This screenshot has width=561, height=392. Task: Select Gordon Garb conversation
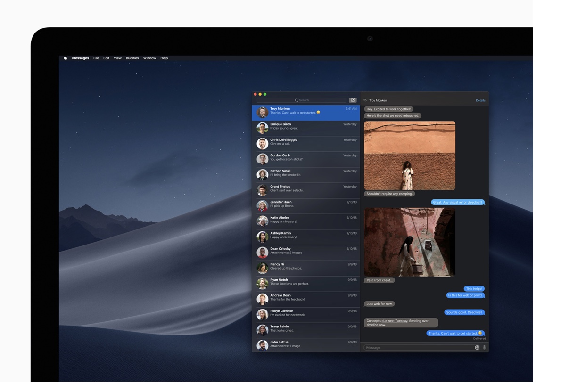tap(306, 159)
